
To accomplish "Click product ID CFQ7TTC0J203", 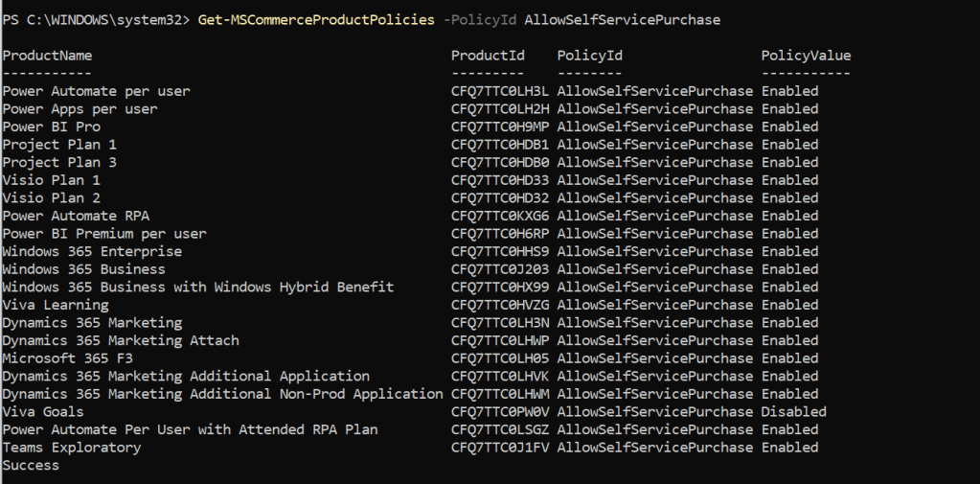I will pyautogui.click(x=500, y=269).
